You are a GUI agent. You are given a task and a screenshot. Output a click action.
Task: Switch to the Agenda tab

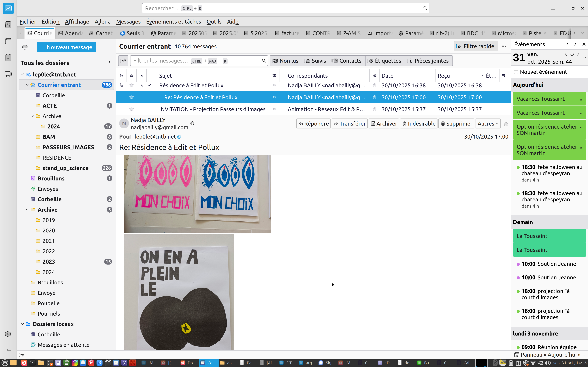click(71, 33)
